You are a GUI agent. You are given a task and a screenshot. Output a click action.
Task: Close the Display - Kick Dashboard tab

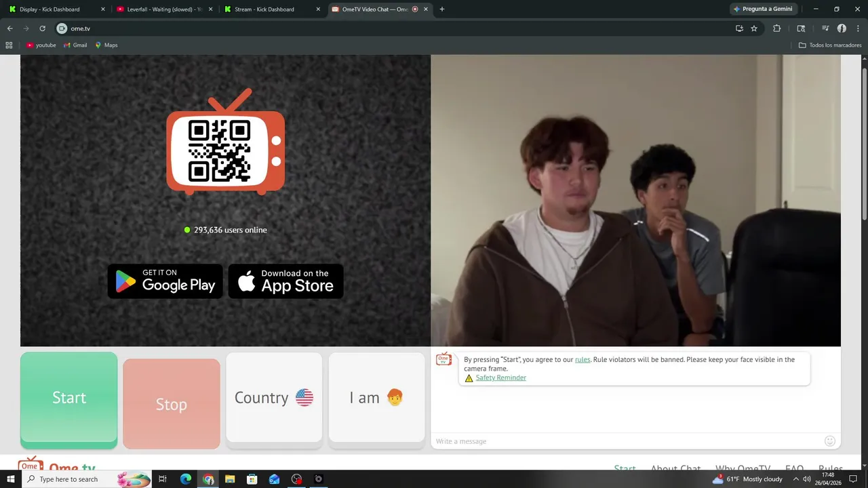point(103,9)
